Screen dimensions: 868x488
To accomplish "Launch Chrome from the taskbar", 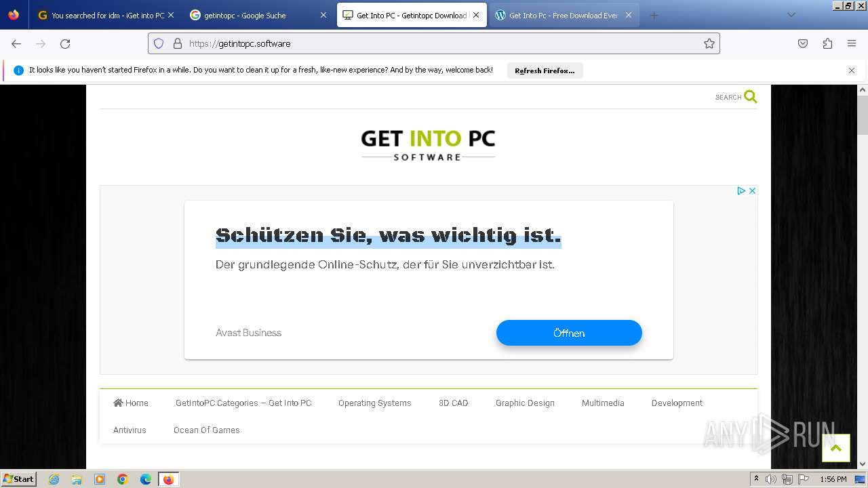I will point(123,479).
